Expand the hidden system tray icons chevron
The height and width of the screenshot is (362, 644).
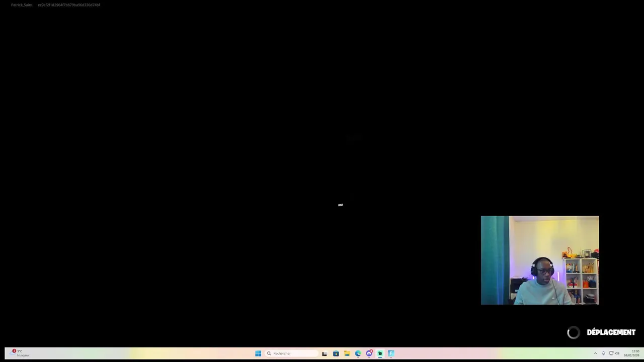pyautogui.click(x=595, y=353)
